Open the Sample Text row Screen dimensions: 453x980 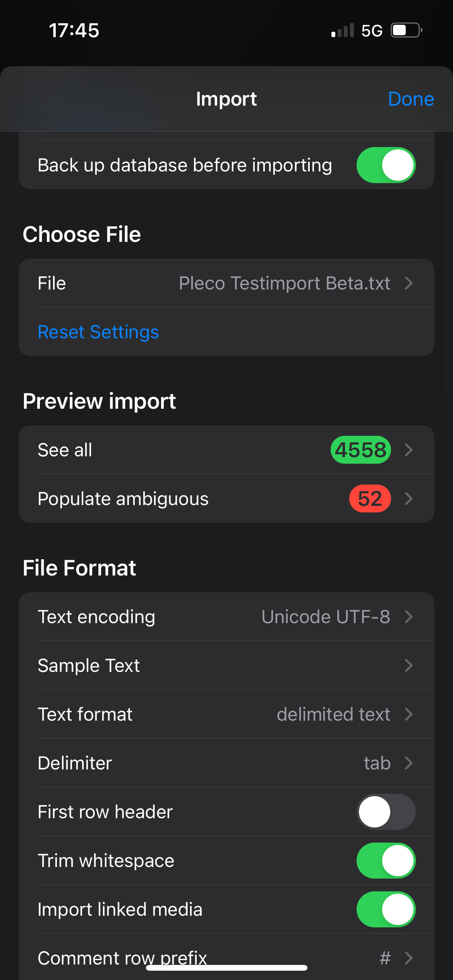pyautogui.click(x=226, y=665)
